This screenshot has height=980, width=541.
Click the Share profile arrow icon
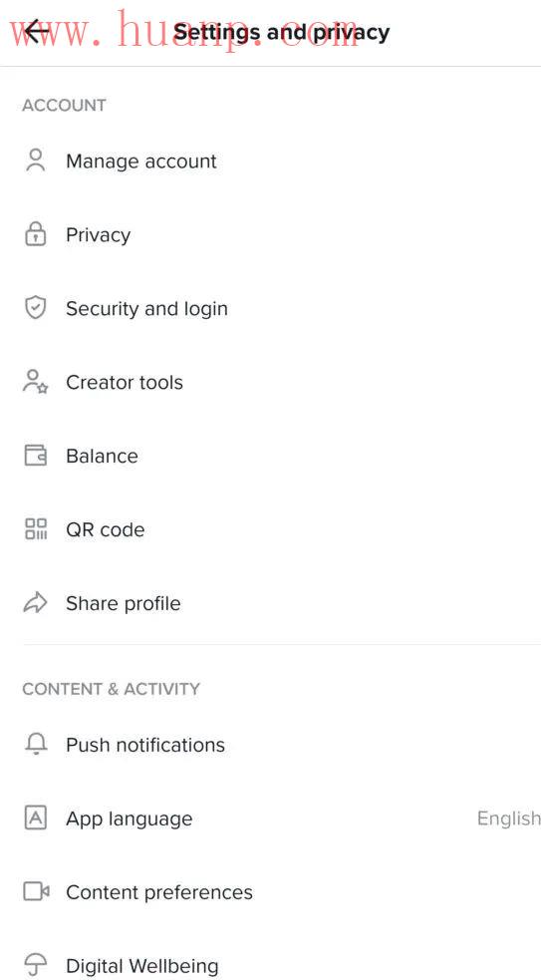pos(36,603)
